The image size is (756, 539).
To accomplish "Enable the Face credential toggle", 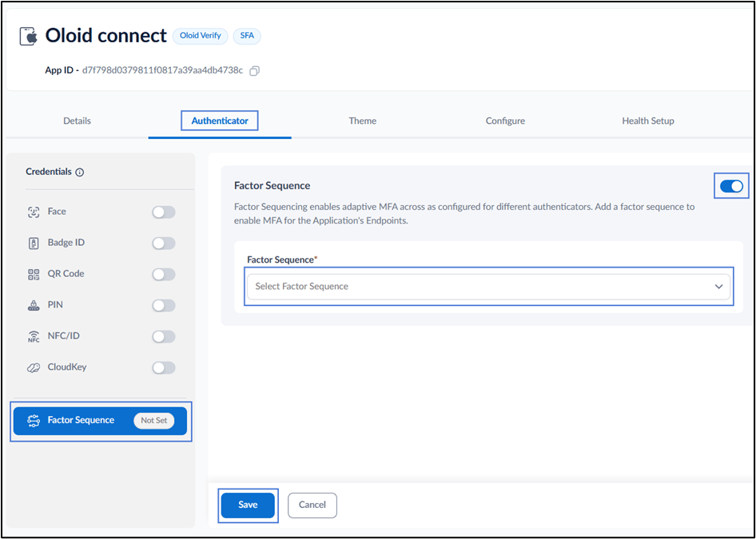I will (164, 212).
